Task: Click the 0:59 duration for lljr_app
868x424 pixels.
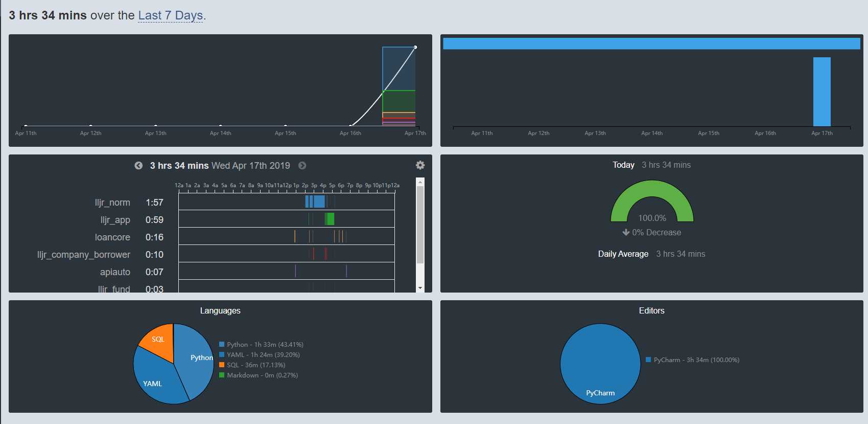Action: 154,220
